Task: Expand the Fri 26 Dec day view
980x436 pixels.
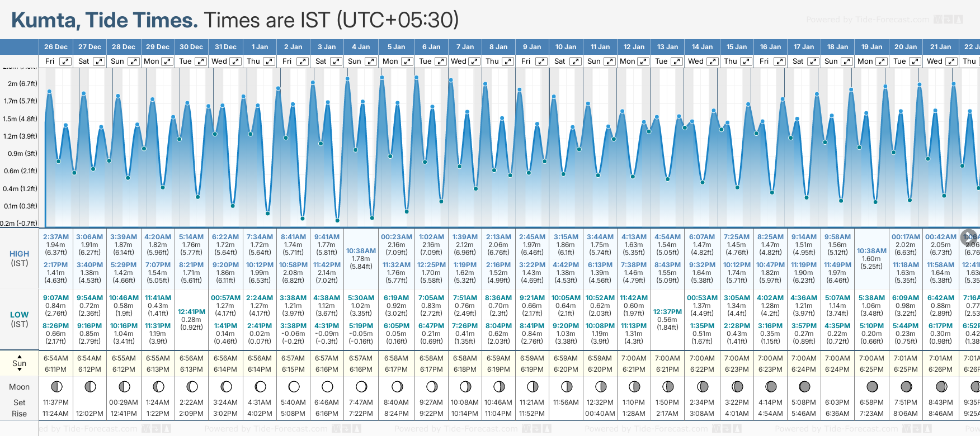Action: (65, 61)
